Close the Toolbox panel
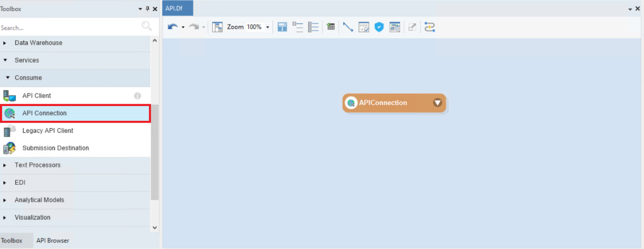Viewport: 644px width, 249px height. 155,9
